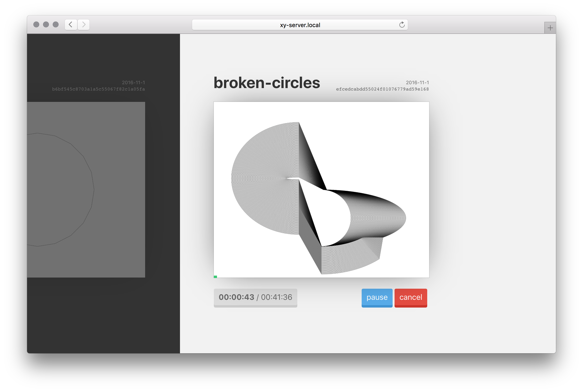Click the gray close window dot
The width and height of the screenshot is (583, 392).
click(36, 24)
